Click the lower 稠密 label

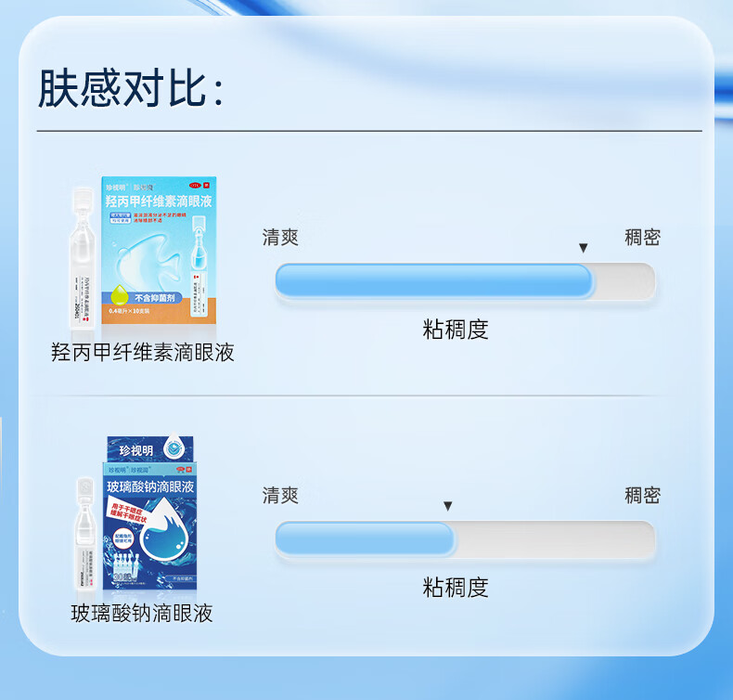coord(643,495)
